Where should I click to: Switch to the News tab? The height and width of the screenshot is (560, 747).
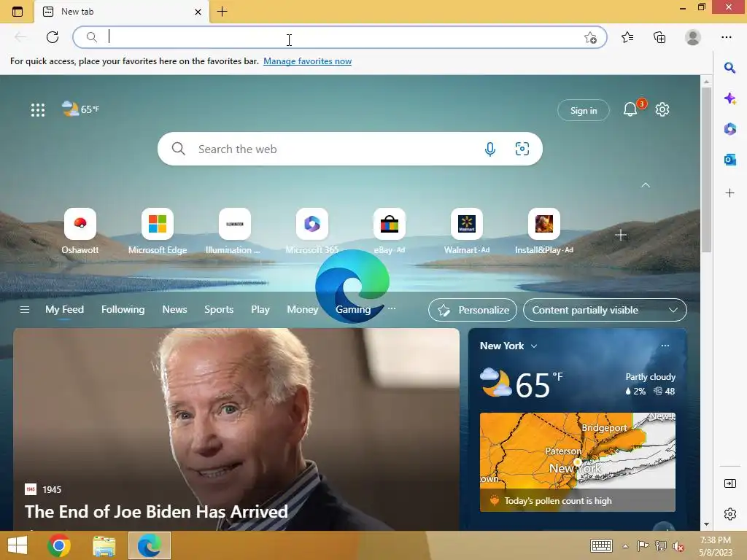coord(174,309)
